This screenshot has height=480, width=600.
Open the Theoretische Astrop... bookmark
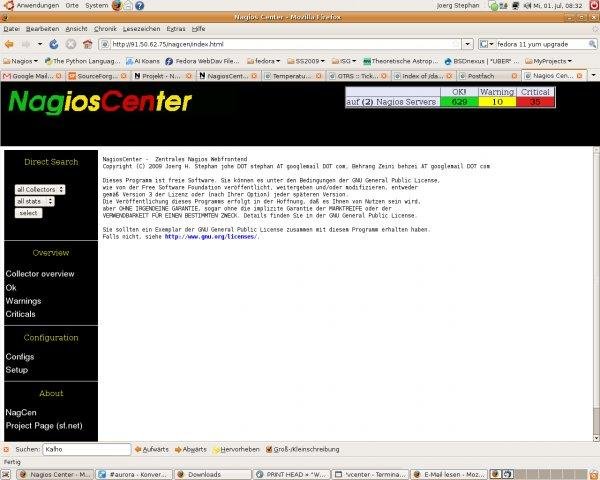tap(400, 61)
